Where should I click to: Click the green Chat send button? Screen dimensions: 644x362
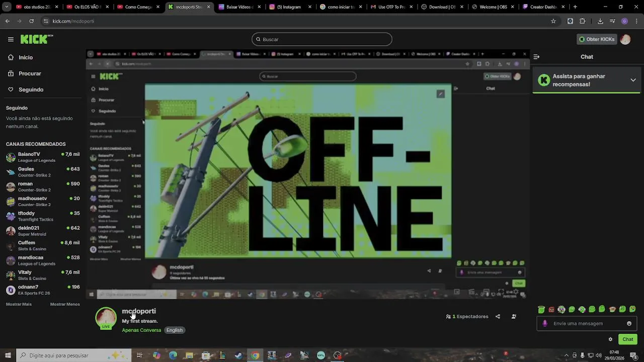(x=627, y=339)
